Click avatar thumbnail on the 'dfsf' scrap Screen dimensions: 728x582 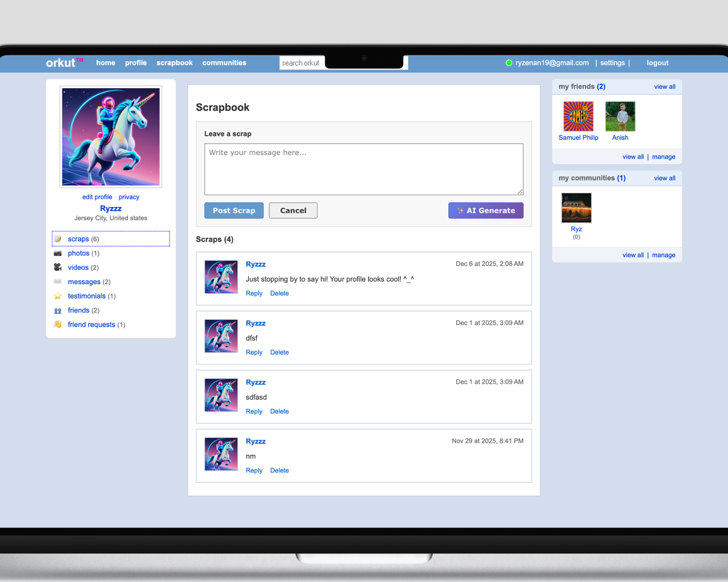coord(221,336)
